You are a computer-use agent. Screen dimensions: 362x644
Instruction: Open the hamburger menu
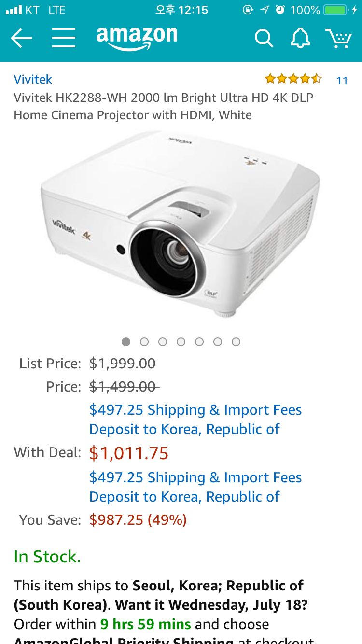[64, 38]
